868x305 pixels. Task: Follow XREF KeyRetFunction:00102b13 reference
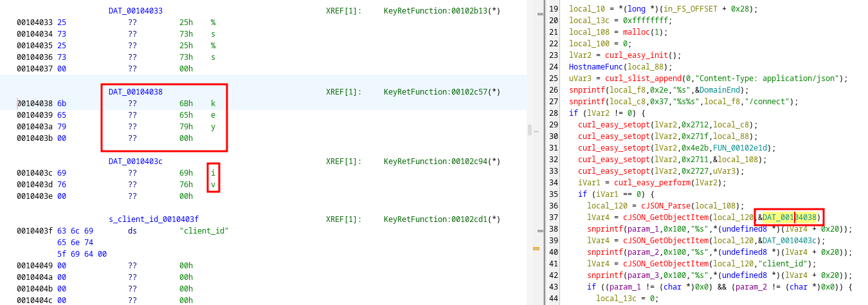tap(442, 11)
